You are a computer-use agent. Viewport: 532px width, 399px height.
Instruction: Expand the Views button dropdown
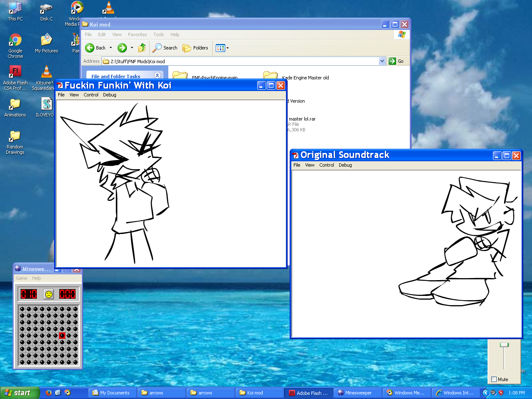[227, 48]
